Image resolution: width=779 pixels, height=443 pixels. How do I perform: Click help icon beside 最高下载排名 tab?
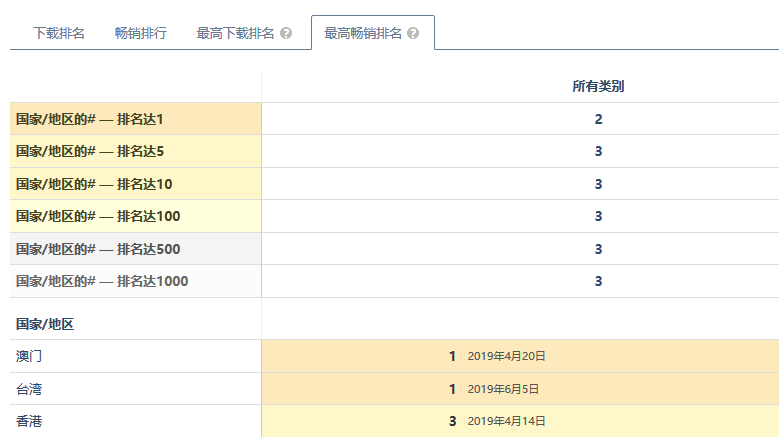pyautogui.click(x=286, y=33)
